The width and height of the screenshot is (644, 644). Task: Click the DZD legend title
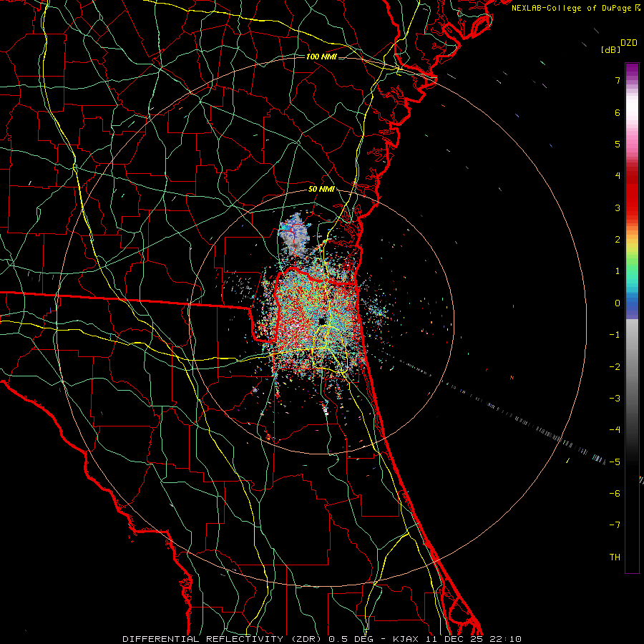point(628,43)
